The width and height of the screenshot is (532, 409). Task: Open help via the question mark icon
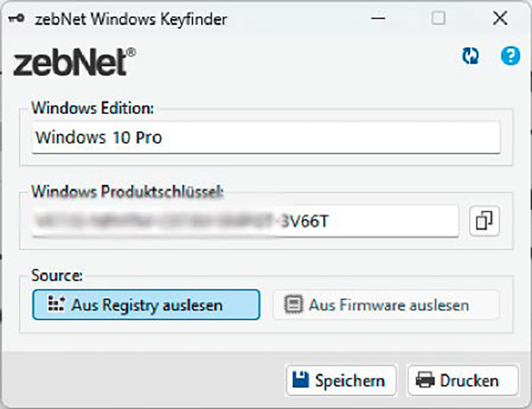coord(510,57)
